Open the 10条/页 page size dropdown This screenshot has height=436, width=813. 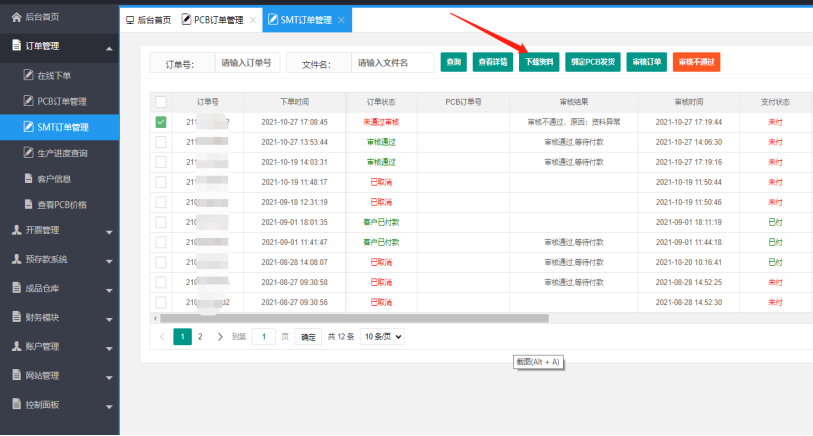[382, 337]
